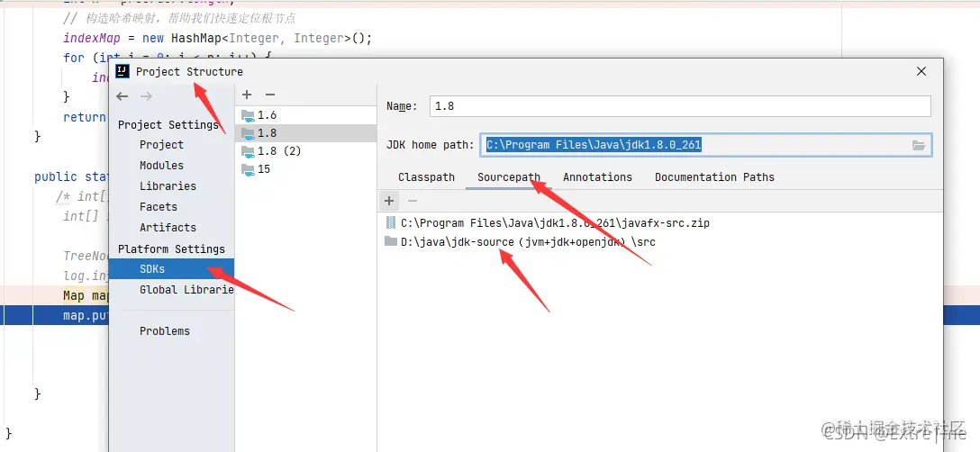
Task: Browse for JDK home path folder icon
Action: tap(918, 145)
